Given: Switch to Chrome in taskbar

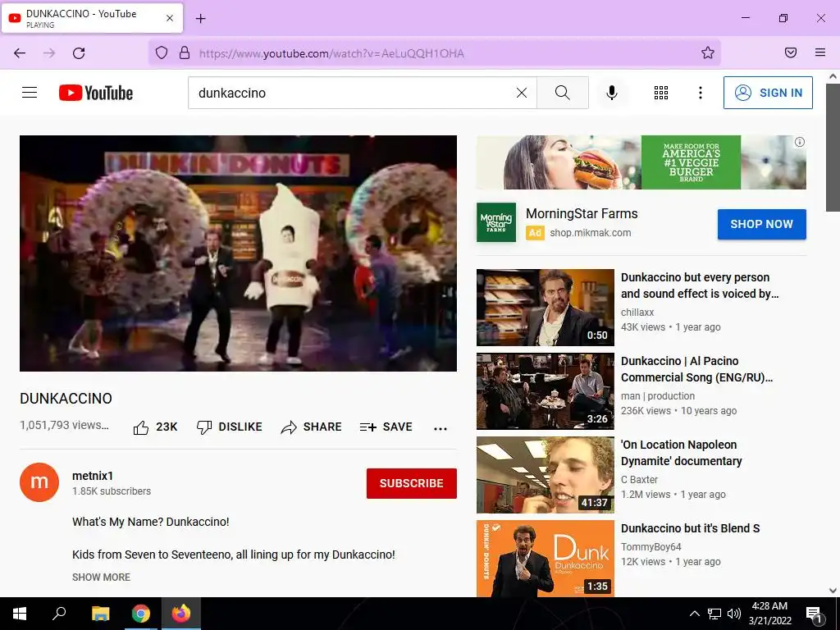Looking at the screenshot, I should pyautogui.click(x=141, y=614).
